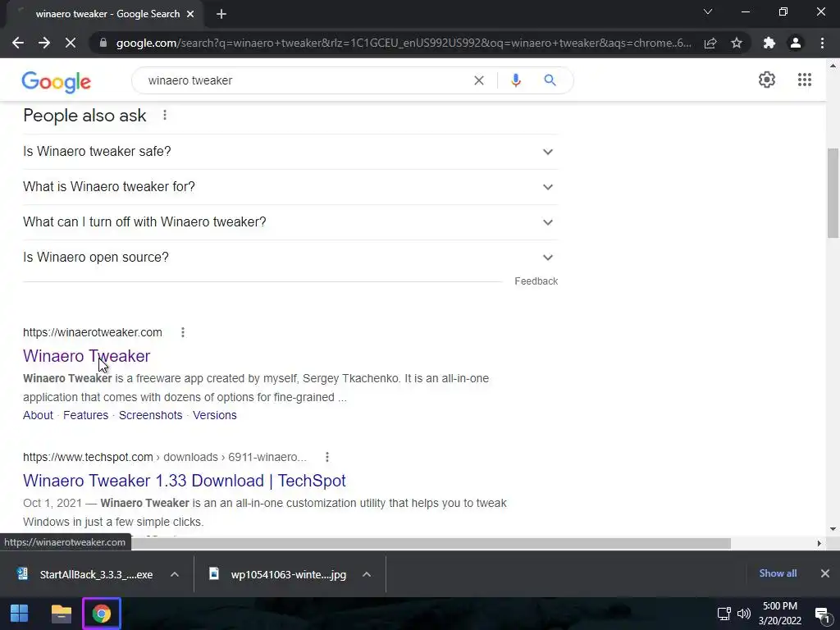This screenshot has height=630, width=840.
Task: Click the address bar URL
Action: pos(404,43)
